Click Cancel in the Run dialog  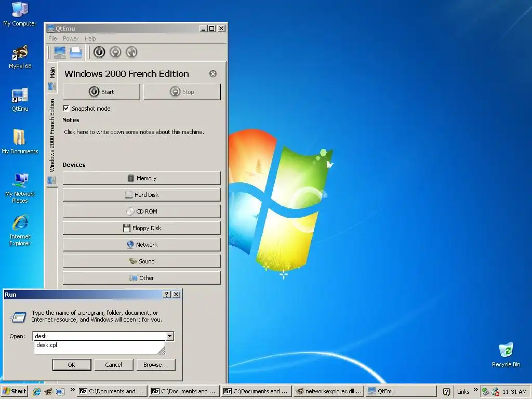pos(114,365)
